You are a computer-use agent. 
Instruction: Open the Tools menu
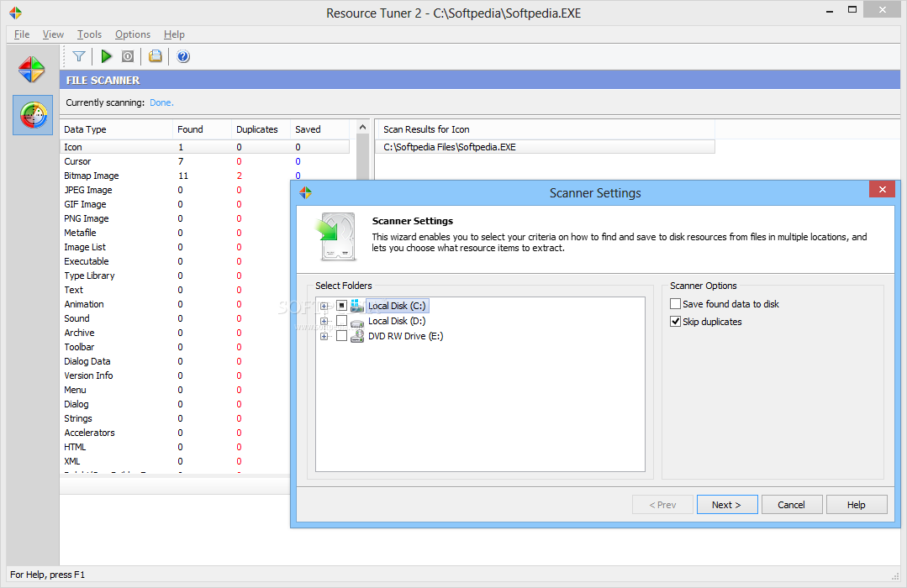tap(89, 34)
